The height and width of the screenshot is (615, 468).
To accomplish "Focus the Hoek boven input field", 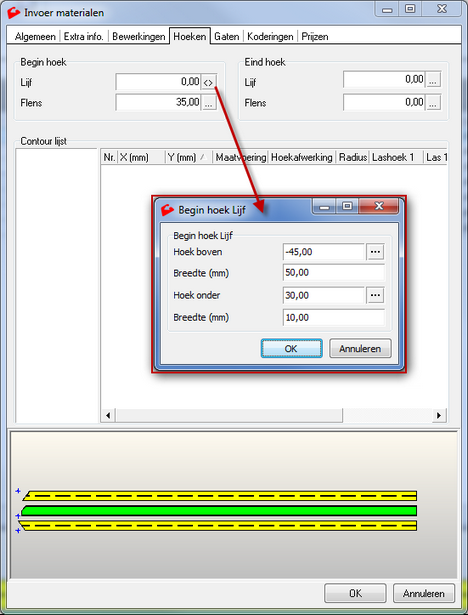I will click(324, 252).
